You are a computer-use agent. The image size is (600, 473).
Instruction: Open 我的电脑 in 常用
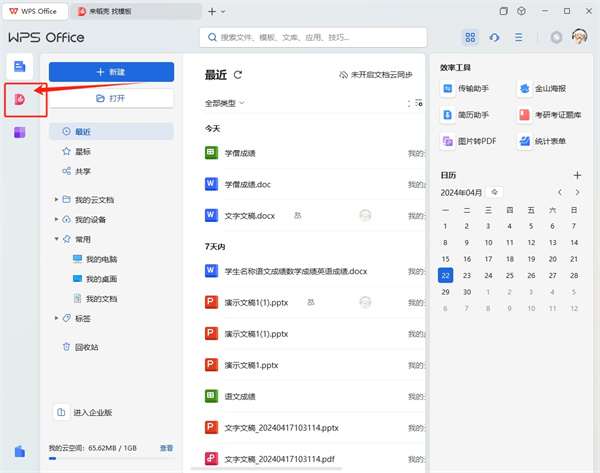click(x=95, y=259)
